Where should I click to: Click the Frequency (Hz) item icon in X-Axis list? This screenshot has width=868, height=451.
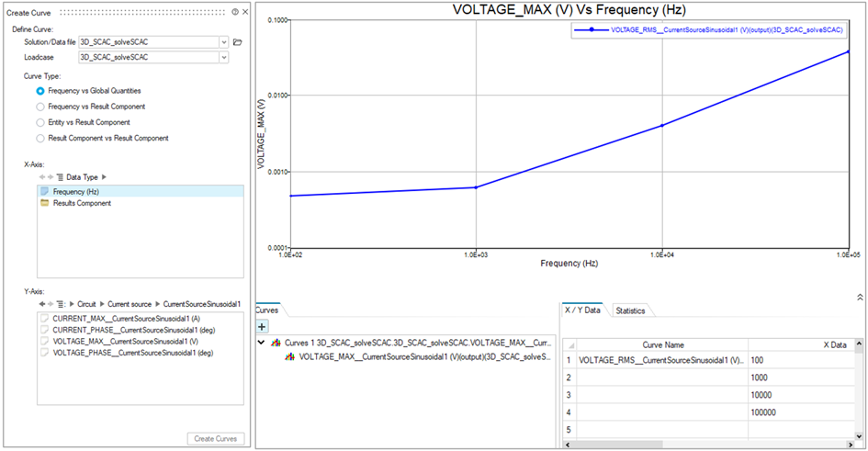[45, 191]
